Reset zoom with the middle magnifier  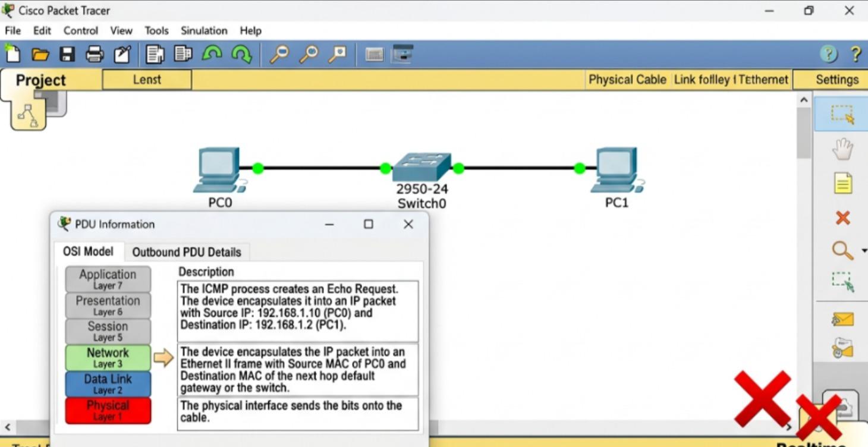pos(308,55)
